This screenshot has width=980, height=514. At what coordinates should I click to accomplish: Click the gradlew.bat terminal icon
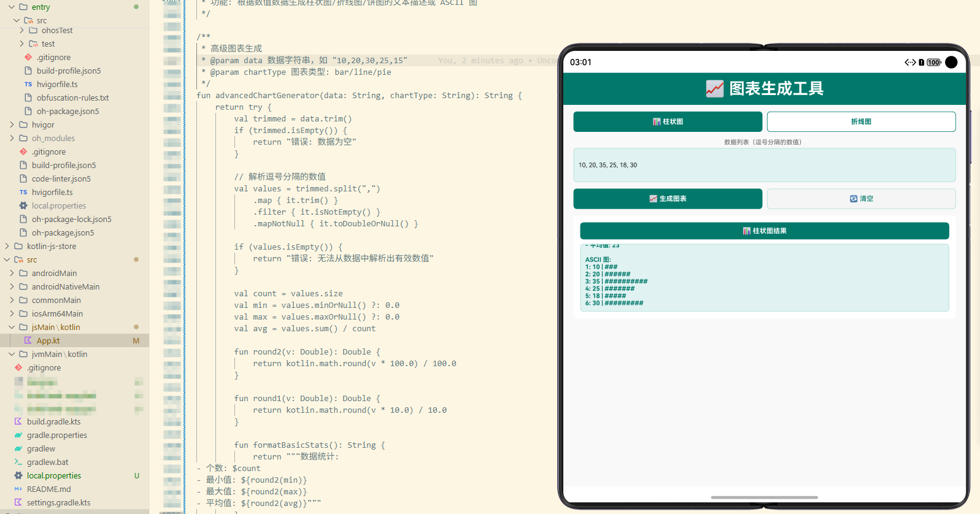point(18,462)
